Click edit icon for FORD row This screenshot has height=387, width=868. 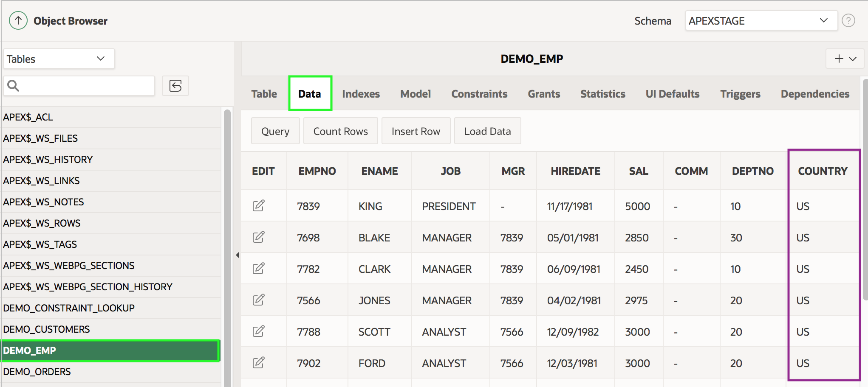point(258,363)
